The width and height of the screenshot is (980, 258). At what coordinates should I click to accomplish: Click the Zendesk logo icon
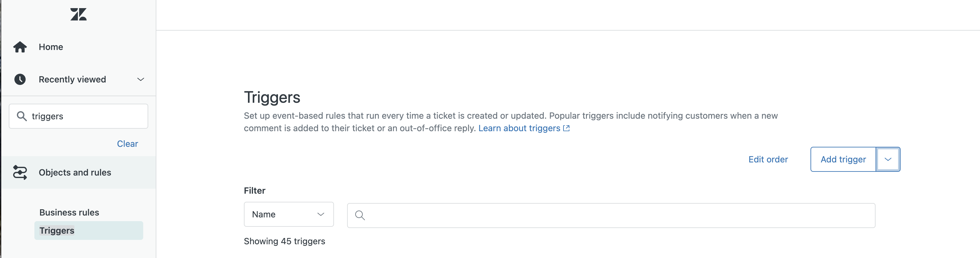(78, 14)
